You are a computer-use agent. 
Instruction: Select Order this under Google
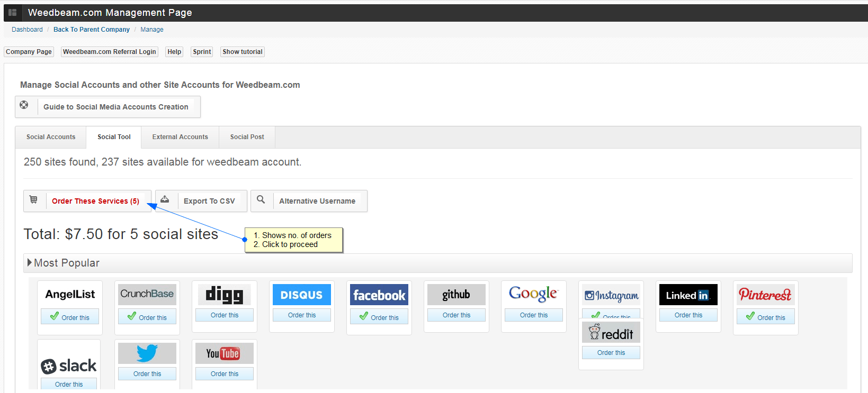point(534,315)
